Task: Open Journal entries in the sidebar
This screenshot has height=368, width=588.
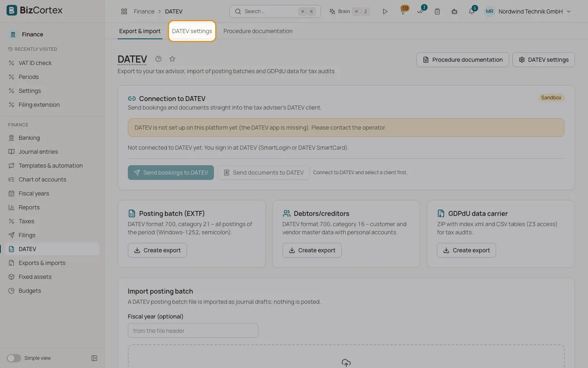Action: 52,152
